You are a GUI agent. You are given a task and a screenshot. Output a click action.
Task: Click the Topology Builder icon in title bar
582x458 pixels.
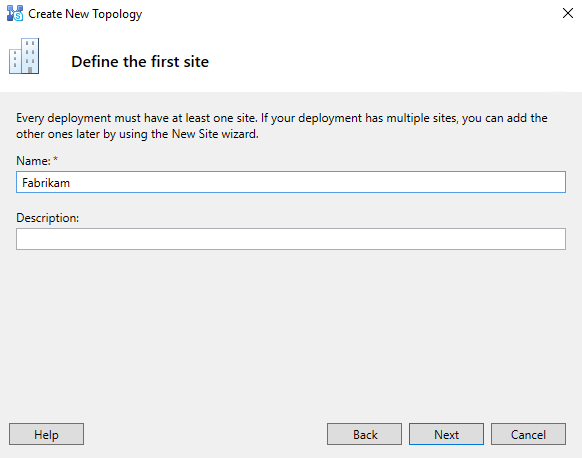coord(15,13)
